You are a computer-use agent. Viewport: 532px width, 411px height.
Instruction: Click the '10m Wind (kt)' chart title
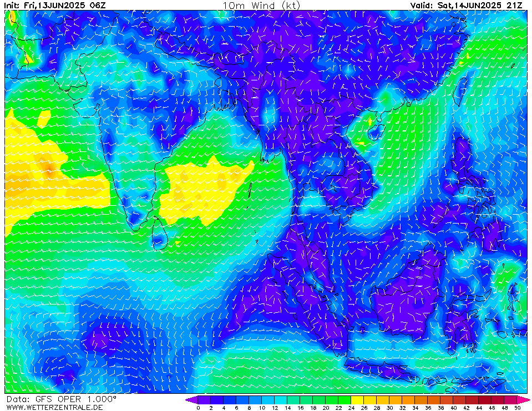(x=261, y=6)
